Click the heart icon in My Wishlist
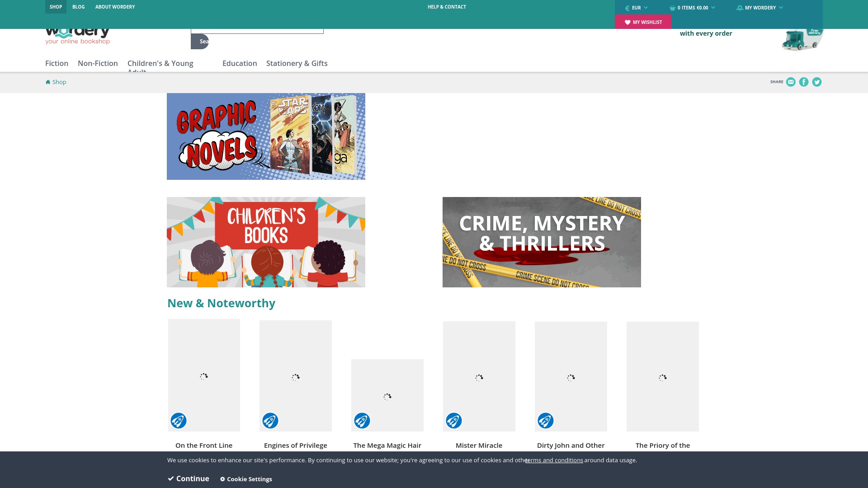The image size is (868, 488). (627, 22)
